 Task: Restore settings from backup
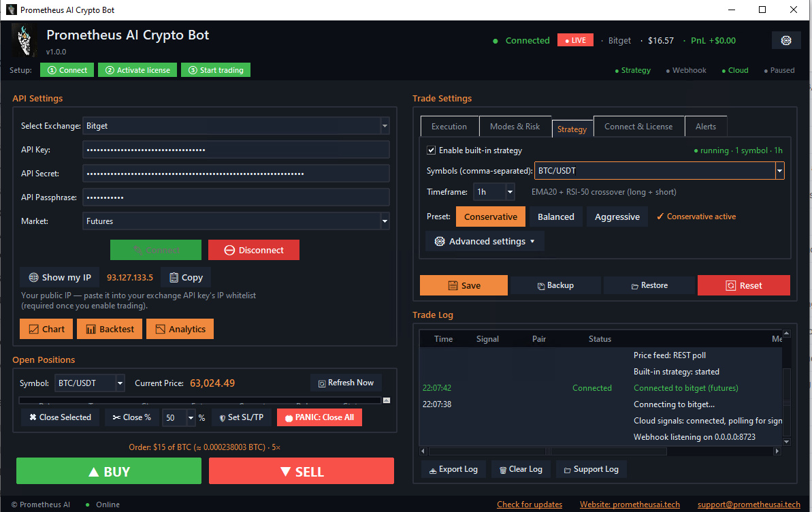tap(649, 285)
